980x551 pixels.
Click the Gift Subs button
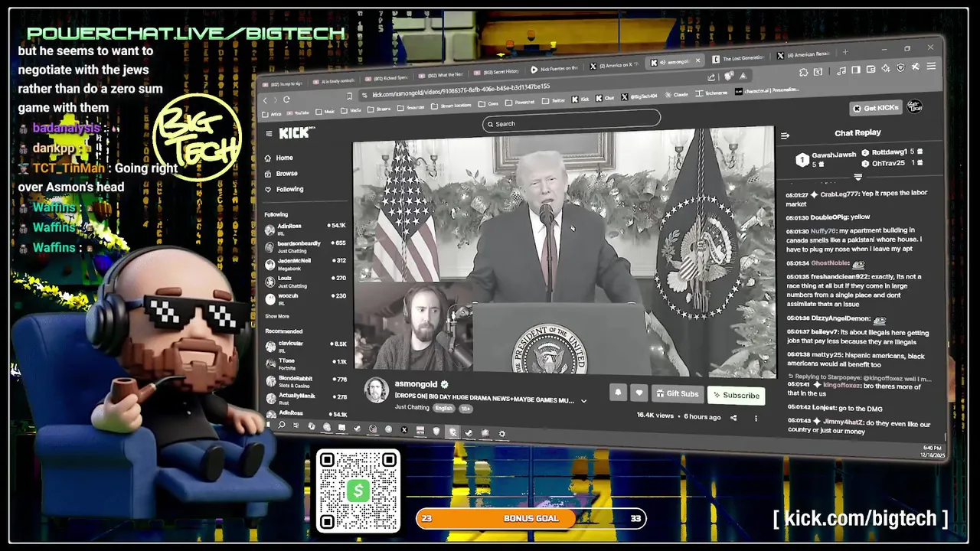(677, 394)
